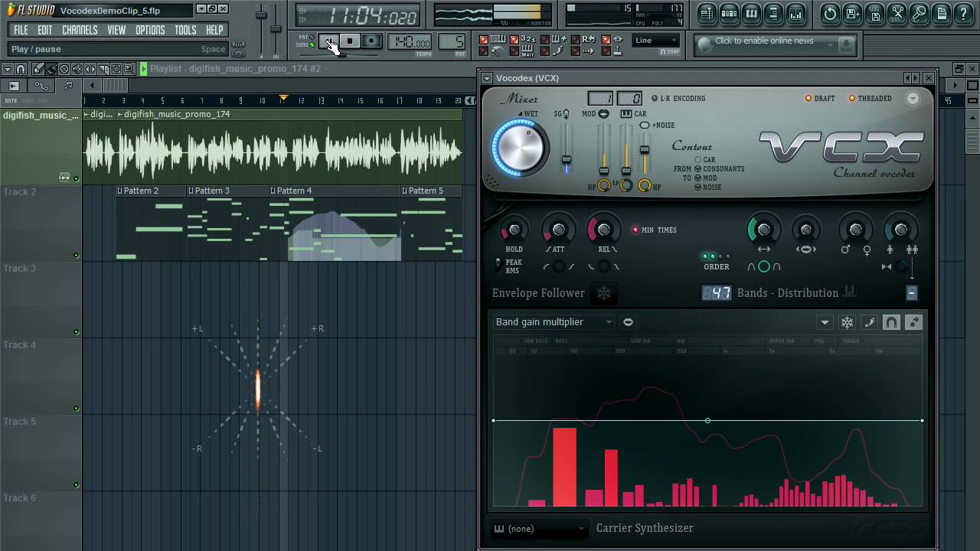Click the +NOISE level slider
The width and height of the screenshot is (980, 551).
pos(645,153)
